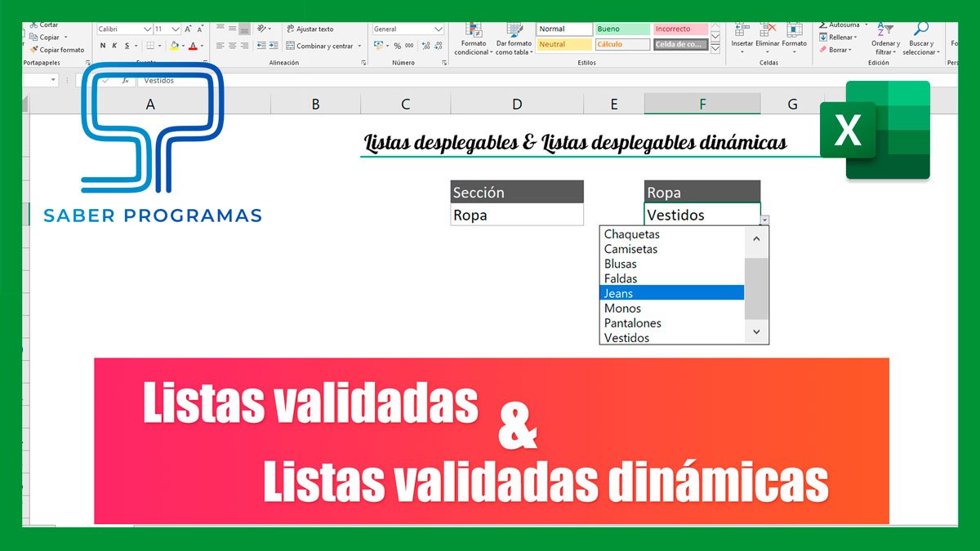Choose Pantalones from dropdown list

672,322
